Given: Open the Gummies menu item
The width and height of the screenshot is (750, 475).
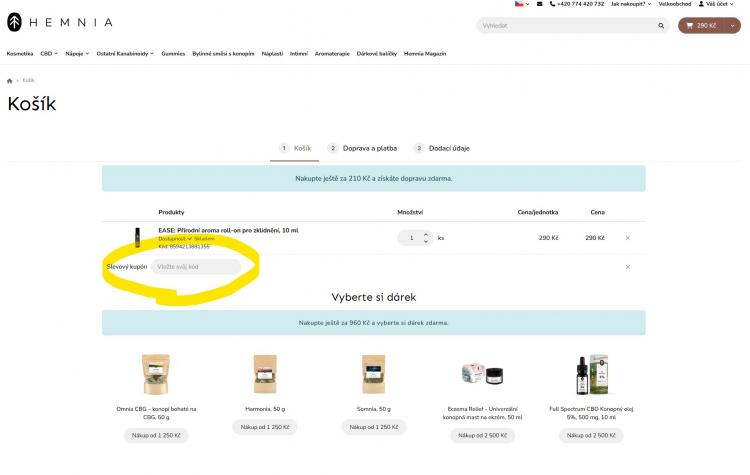Looking at the screenshot, I should pyautogui.click(x=180, y=53).
